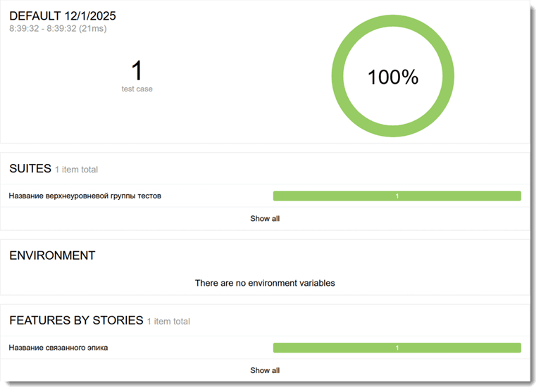Click the large test case count number

(x=137, y=70)
